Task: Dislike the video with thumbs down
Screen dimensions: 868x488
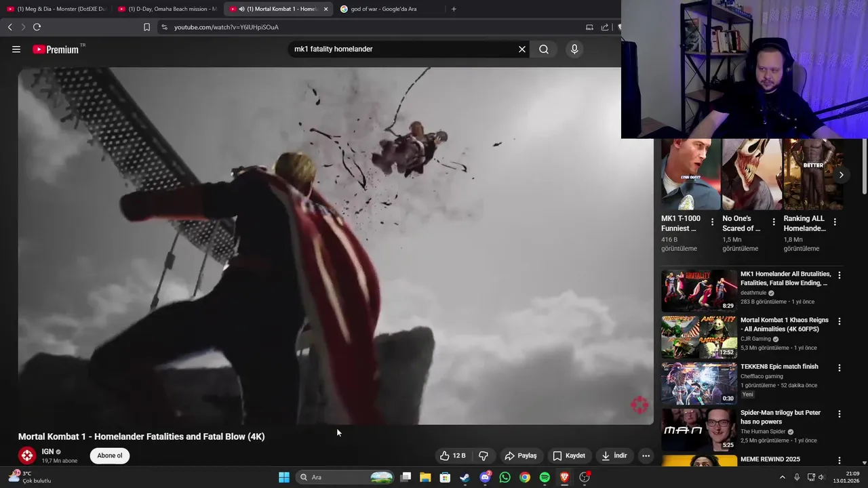Action: click(484, 455)
